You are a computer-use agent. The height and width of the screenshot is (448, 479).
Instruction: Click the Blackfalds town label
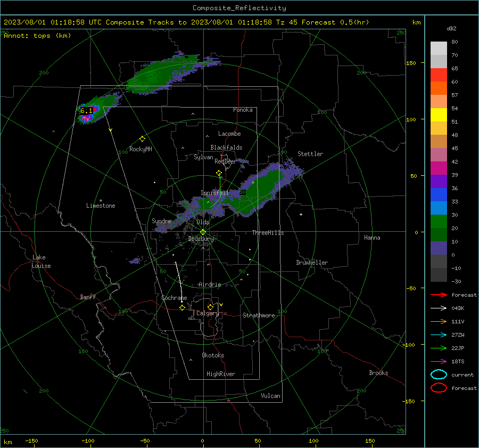click(x=226, y=148)
